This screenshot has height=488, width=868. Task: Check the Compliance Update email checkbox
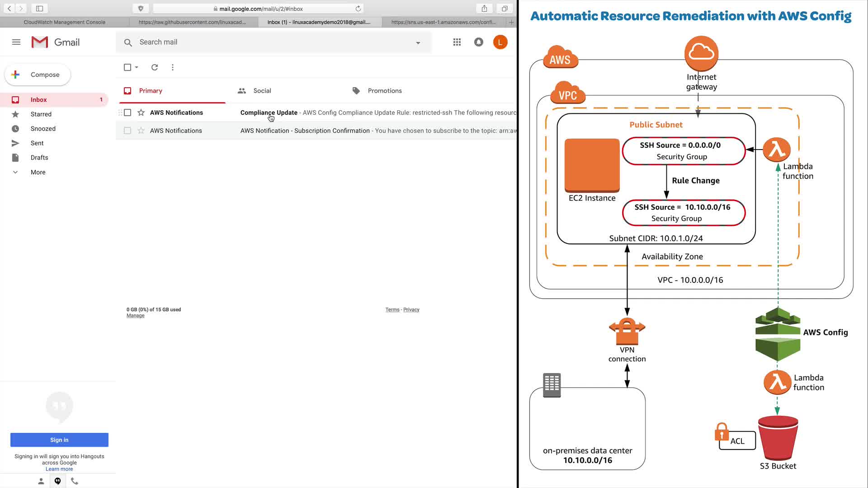pyautogui.click(x=127, y=113)
